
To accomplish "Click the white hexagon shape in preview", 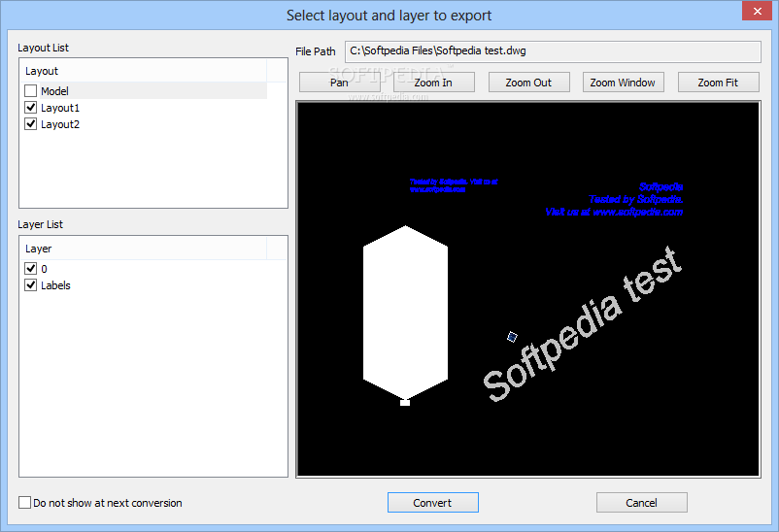I will point(405,313).
